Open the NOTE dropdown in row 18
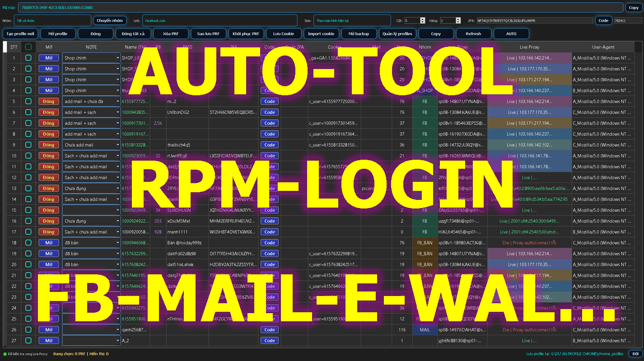This screenshot has width=644, height=361. (91, 243)
